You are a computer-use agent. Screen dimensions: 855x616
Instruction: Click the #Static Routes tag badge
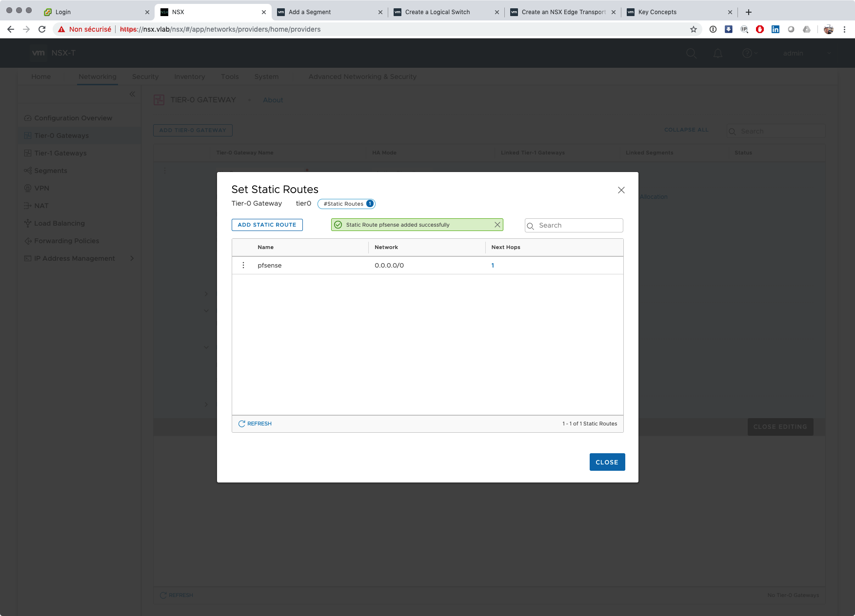click(x=346, y=204)
